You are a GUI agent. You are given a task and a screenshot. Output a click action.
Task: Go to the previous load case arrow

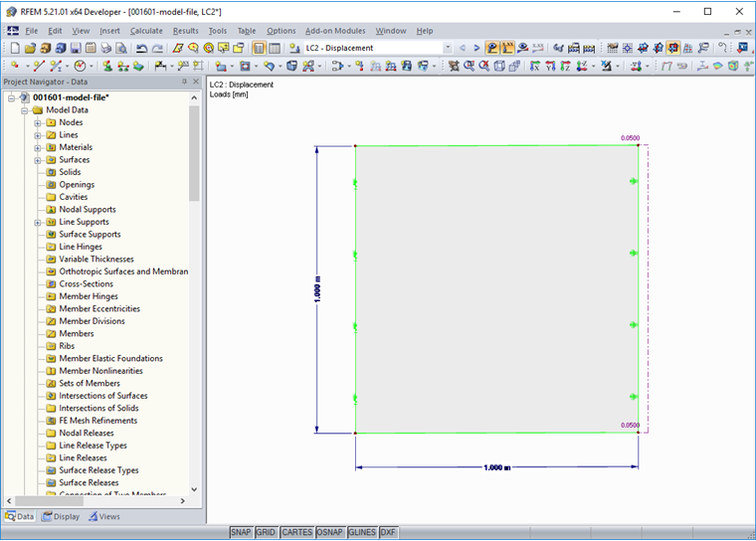tap(463, 48)
